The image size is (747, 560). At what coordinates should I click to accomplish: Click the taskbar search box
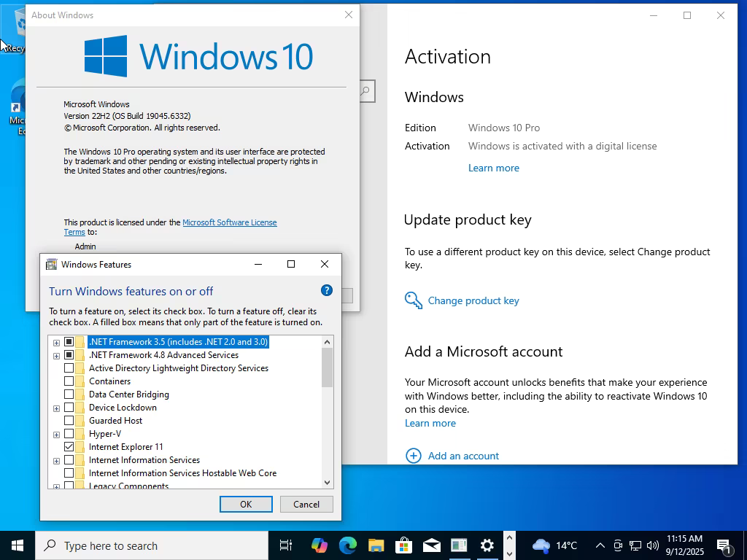(x=152, y=545)
